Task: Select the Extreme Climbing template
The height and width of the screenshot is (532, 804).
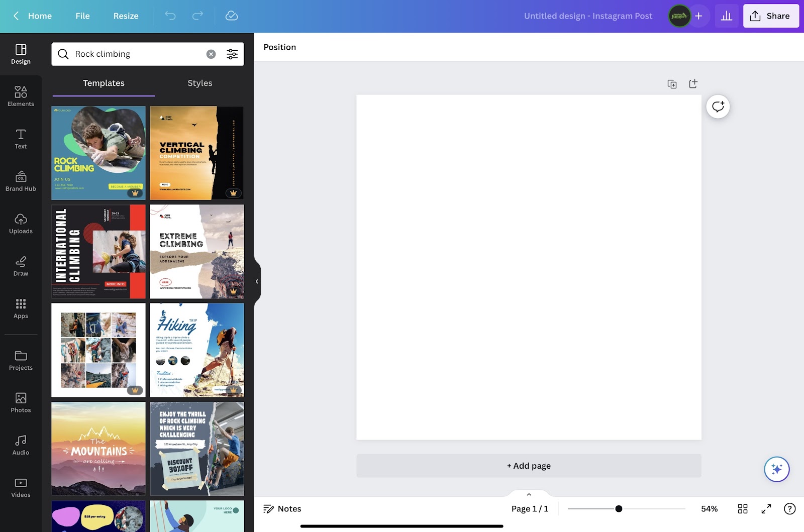Action: click(x=197, y=252)
